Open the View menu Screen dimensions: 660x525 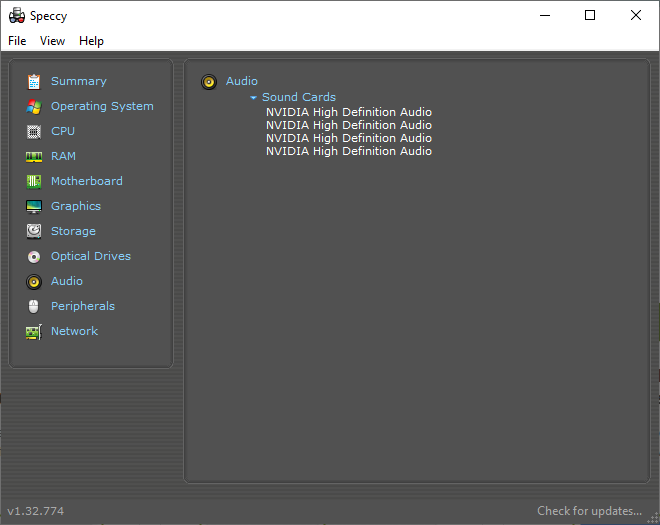click(53, 41)
